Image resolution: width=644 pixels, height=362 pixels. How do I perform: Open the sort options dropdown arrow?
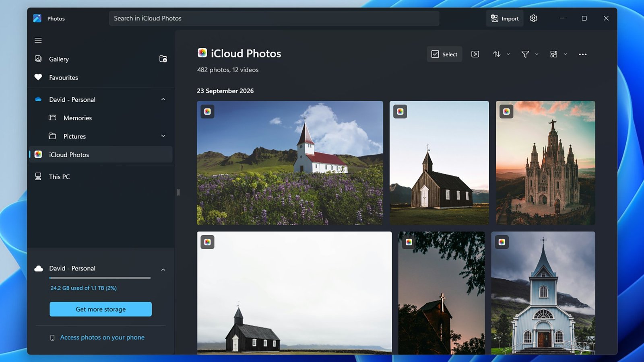[508, 54]
